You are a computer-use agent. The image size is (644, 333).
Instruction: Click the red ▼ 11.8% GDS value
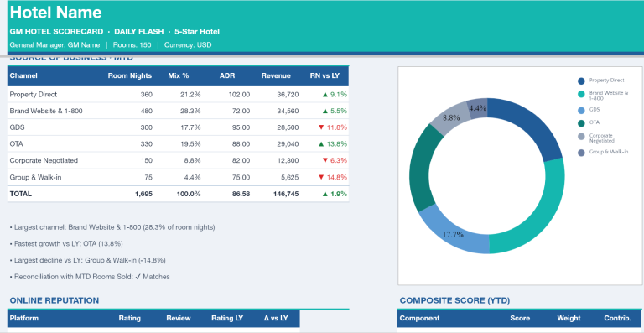click(333, 127)
